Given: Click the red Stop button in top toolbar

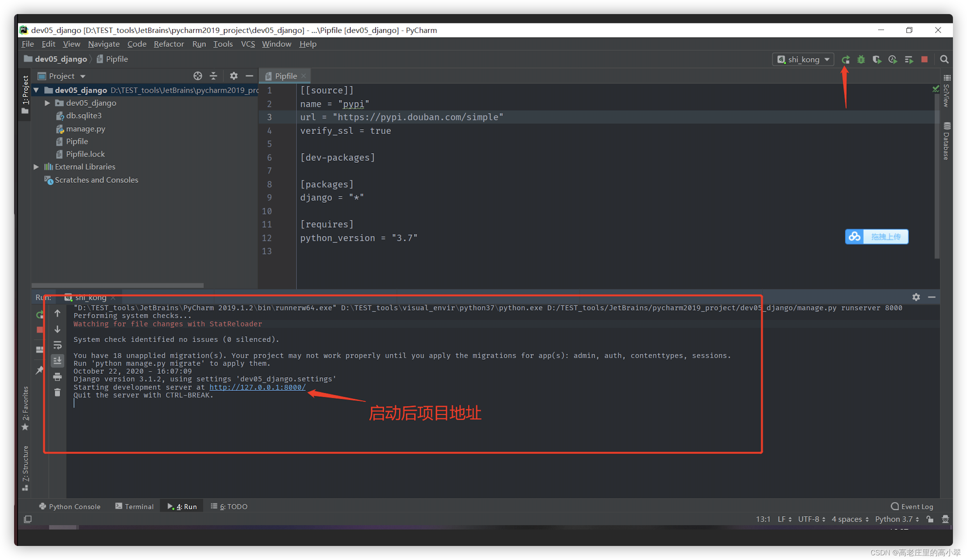Looking at the screenshot, I should coord(924,59).
